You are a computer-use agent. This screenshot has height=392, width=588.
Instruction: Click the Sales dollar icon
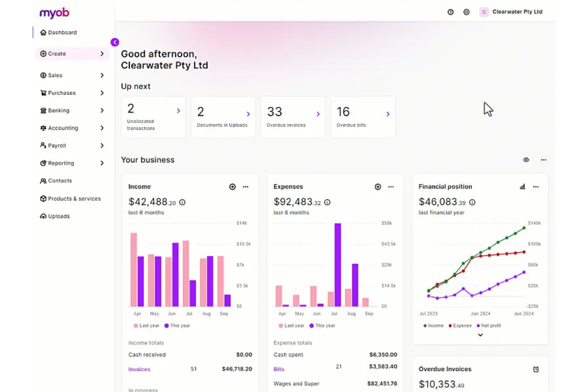(43, 75)
